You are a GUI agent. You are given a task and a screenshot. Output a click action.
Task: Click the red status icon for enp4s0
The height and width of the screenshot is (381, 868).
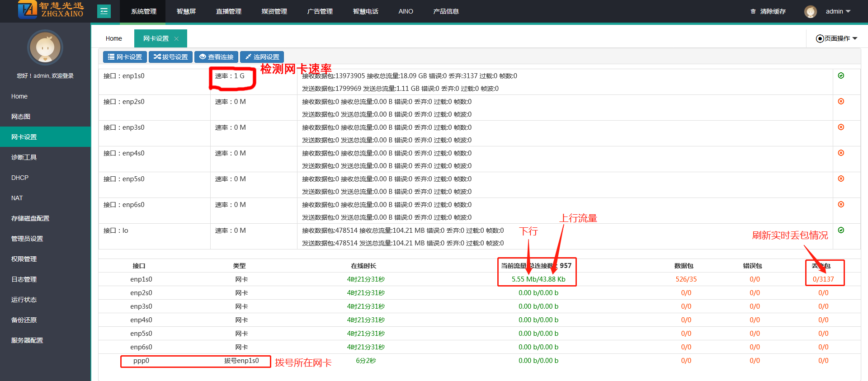(x=841, y=153)
